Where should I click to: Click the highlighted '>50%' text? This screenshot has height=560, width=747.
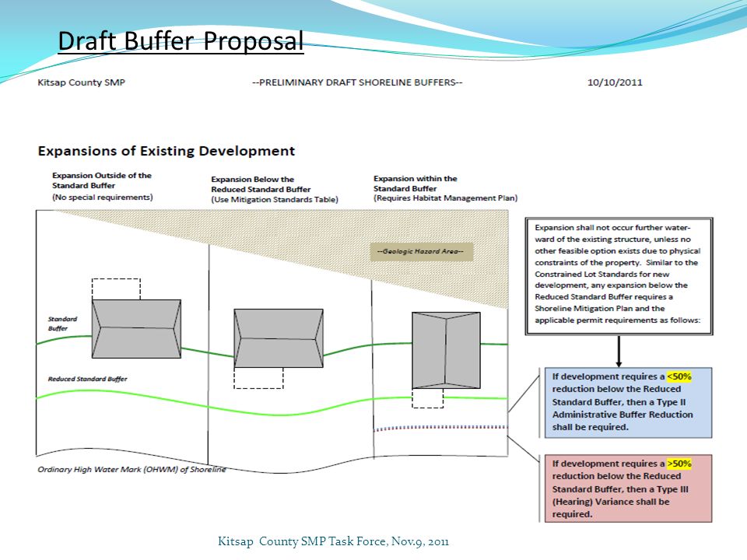tap(679, 464)
